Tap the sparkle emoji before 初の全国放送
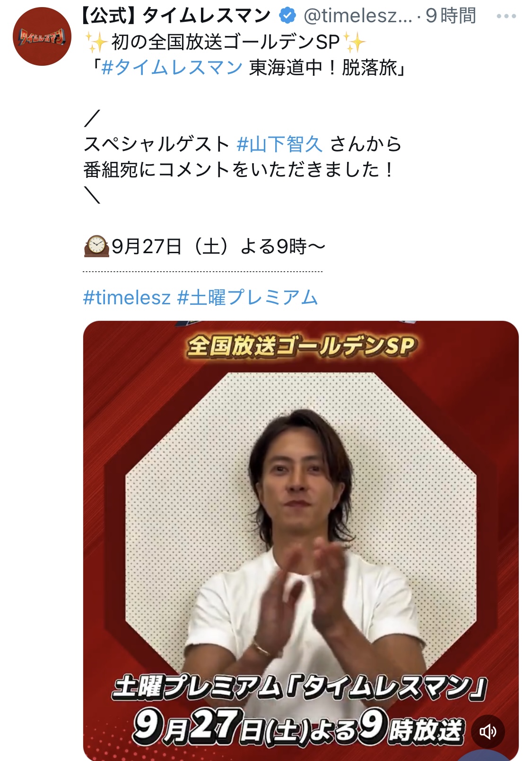The width and height of the screenshot is (532, 761). click(x=96, y=42)
